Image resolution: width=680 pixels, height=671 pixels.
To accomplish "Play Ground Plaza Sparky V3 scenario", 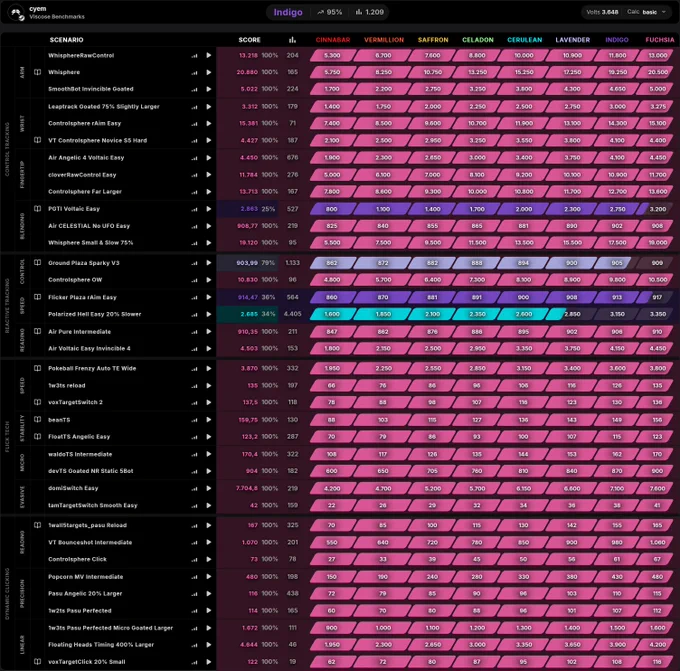I will click(209, 263).
